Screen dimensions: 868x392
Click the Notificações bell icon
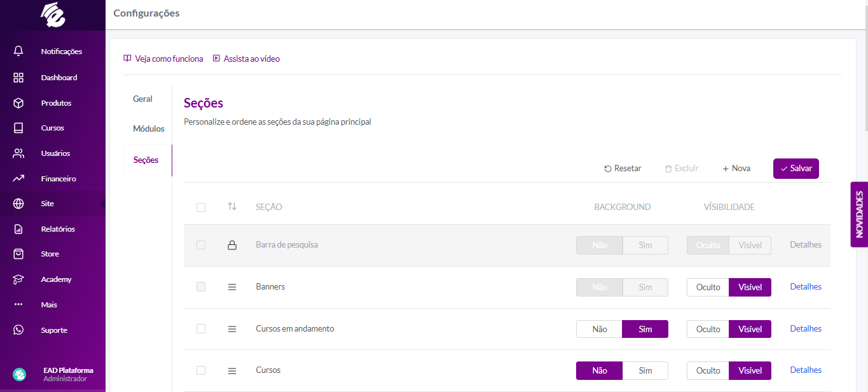18,51
